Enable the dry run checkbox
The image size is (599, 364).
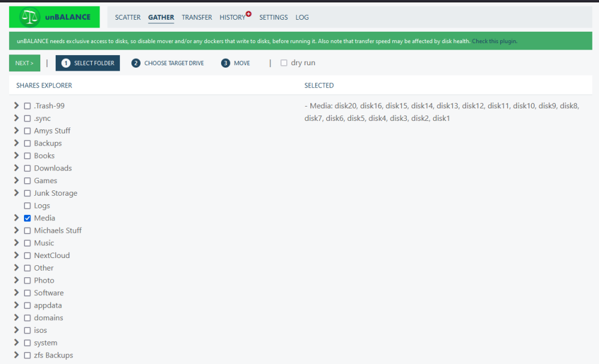[x=284, y=63]
